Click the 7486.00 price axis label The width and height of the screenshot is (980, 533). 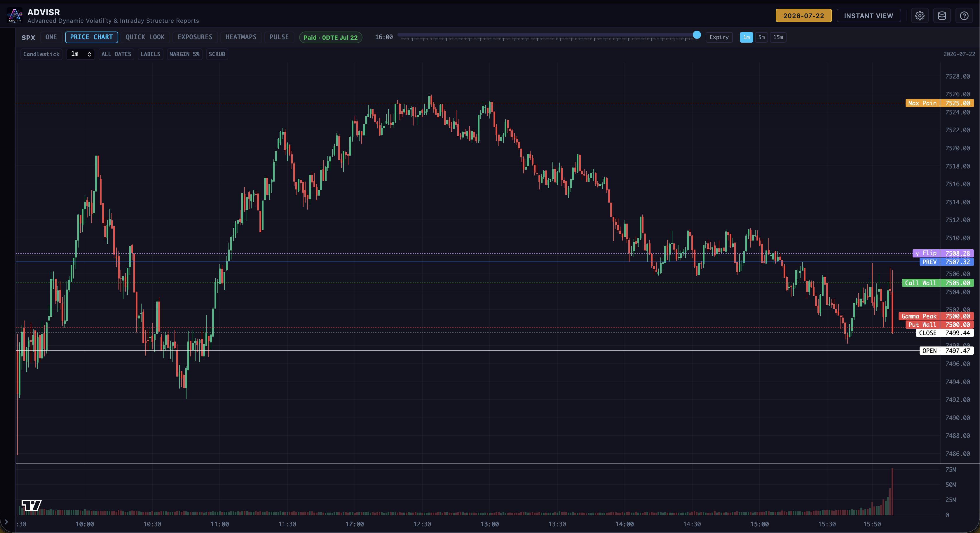tap(958, 454)
